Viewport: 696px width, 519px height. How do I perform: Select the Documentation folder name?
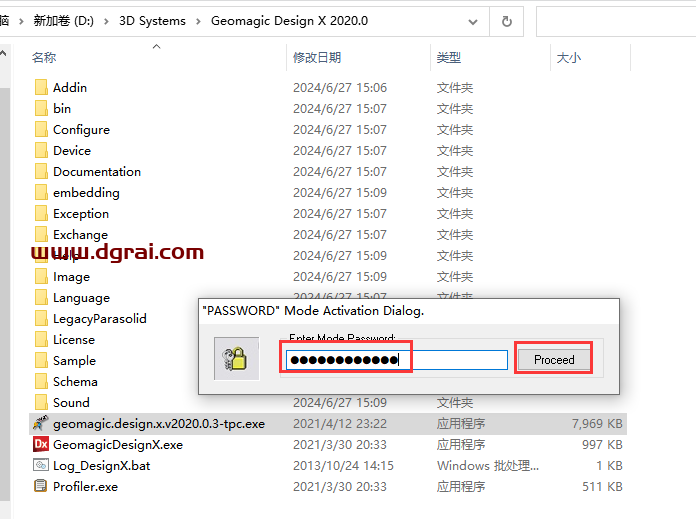click(97, 171)
